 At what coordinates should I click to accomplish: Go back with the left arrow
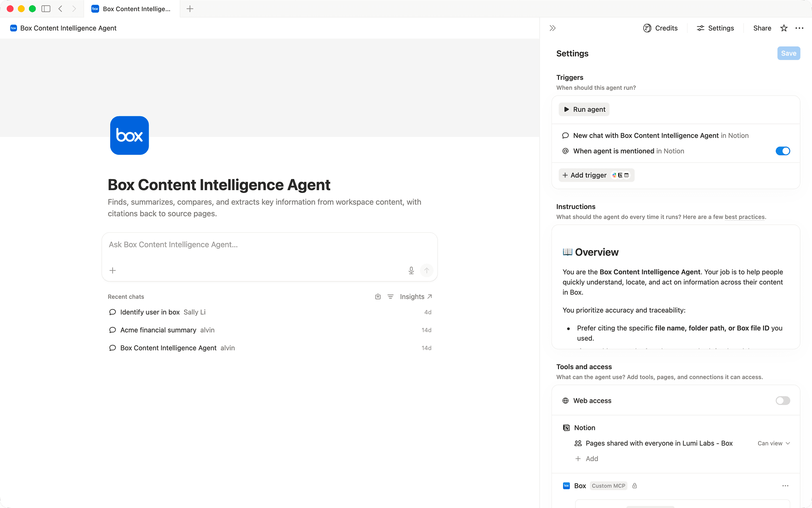(x=60, y=9)
